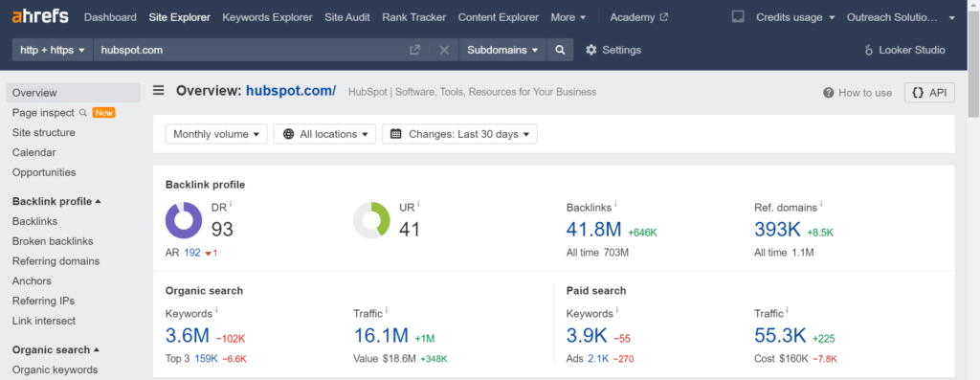Click the UR info icon
Viewport: 980px width, 380px height.
pos(418,205)
